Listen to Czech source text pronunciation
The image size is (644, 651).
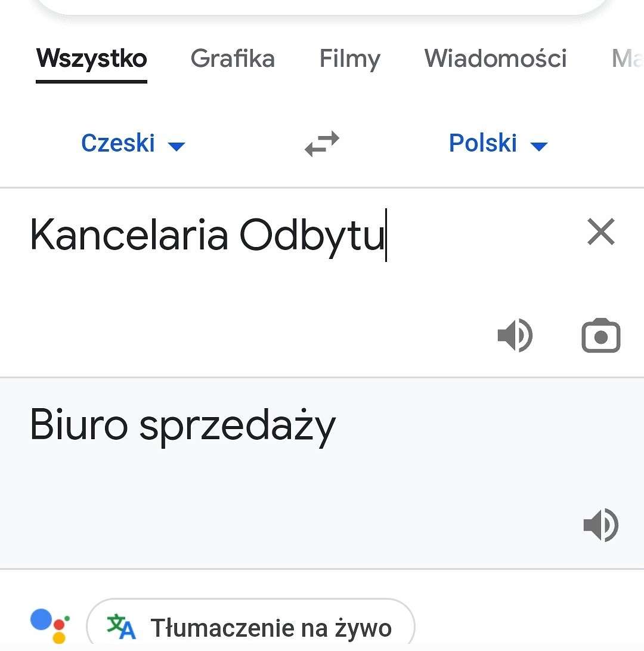pyautogui.click(x=515, y=335)
